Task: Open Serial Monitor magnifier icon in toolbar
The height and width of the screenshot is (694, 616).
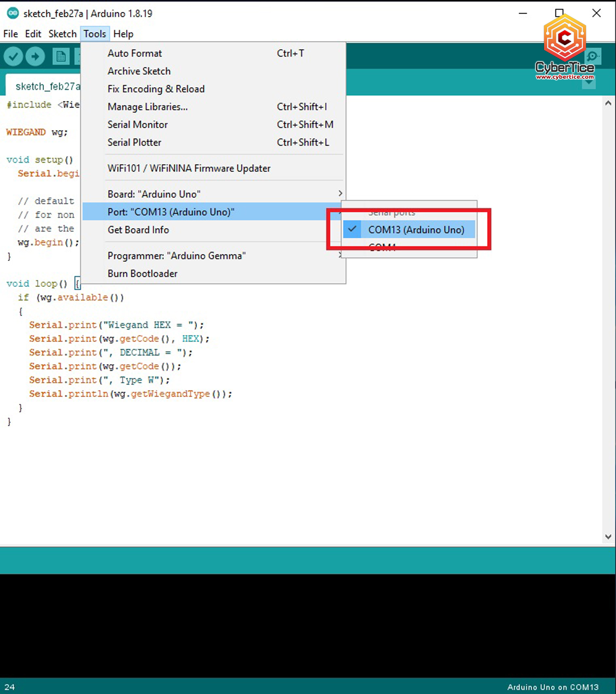Action: pyautogui.click(x=593, y=56)
